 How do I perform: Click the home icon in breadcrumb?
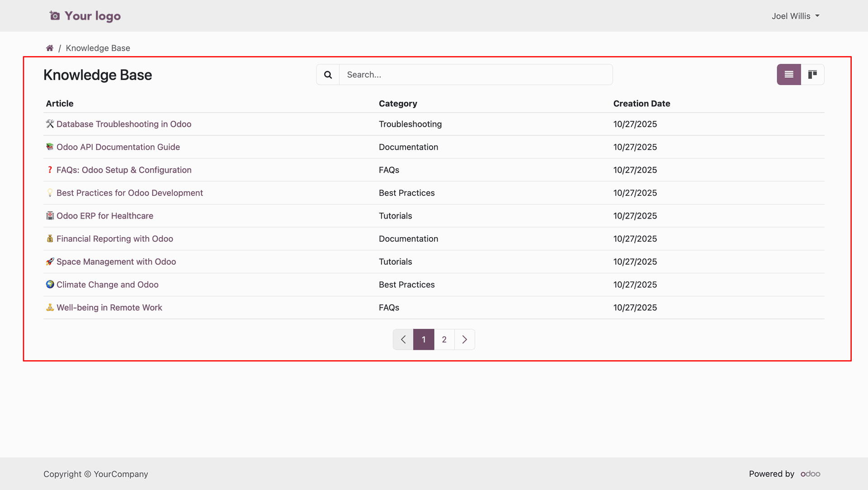click(50, 48)
